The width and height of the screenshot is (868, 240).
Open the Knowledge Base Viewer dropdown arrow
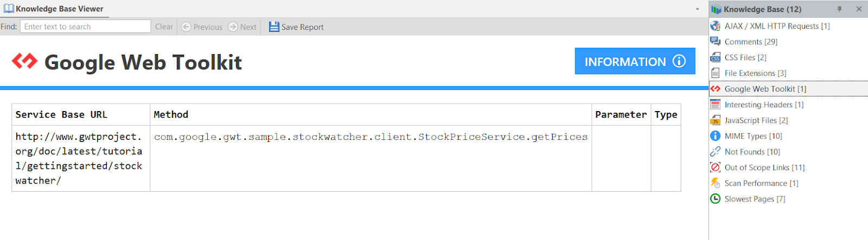pyautogui.click(x=698, y=9)
